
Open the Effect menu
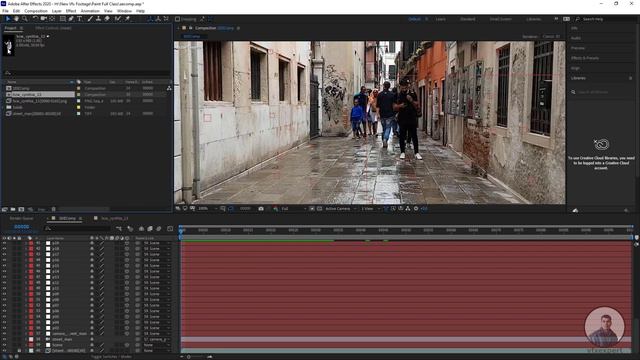(71, 11)
